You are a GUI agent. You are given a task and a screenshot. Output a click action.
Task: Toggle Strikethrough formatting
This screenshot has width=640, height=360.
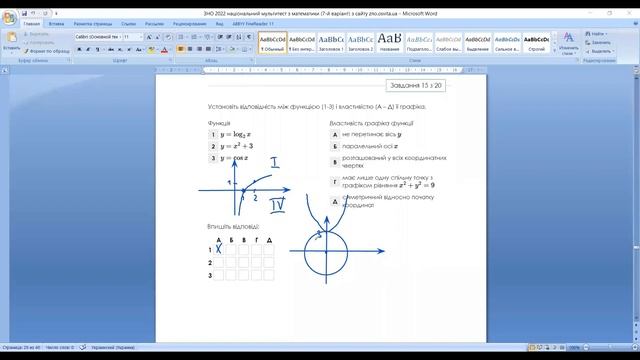pyautogui.click(x=111, y=49)
